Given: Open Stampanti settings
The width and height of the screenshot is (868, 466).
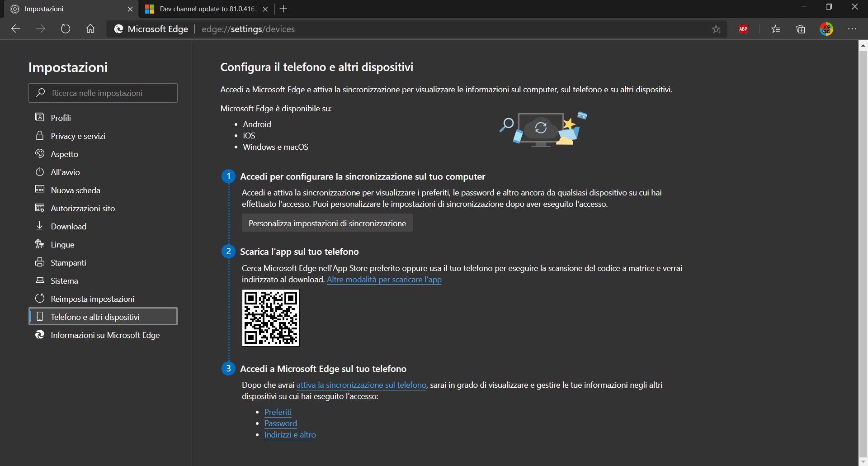Looking at the screenshot, I should click(103, 262).
